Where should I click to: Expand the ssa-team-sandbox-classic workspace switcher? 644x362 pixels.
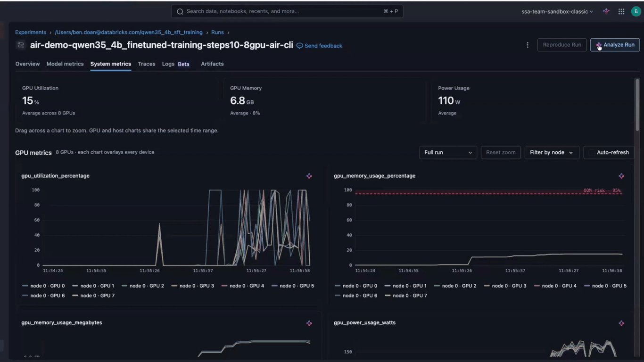tap(557, 11)
